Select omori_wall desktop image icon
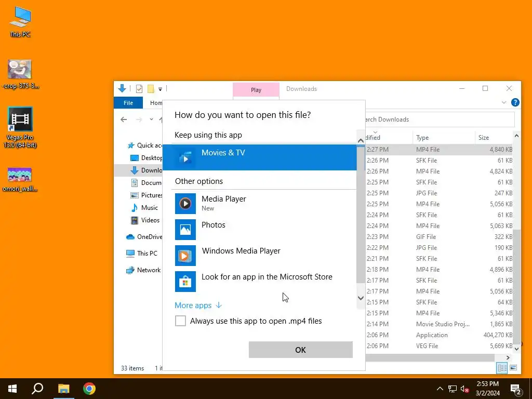The image size is (532, 399). 20,179
